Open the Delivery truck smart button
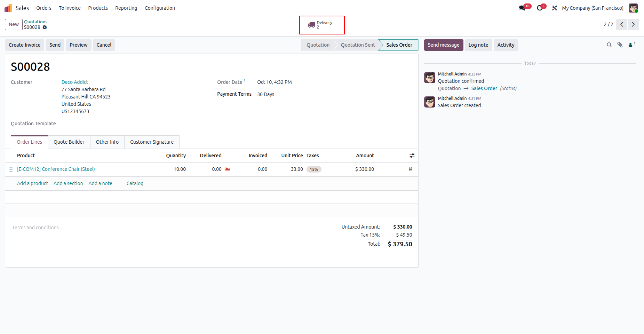This screenshot has height=334, width=644. coord(322,25)
